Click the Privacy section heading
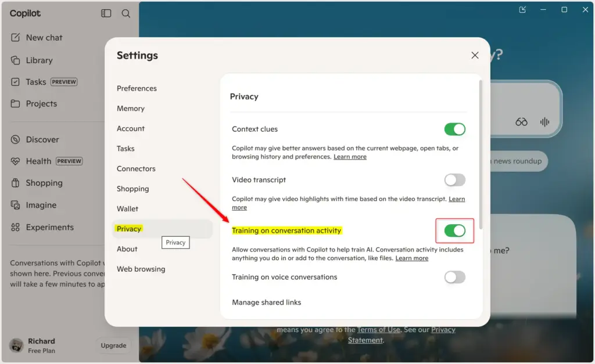The image size is (595, 364). point(244,97)
